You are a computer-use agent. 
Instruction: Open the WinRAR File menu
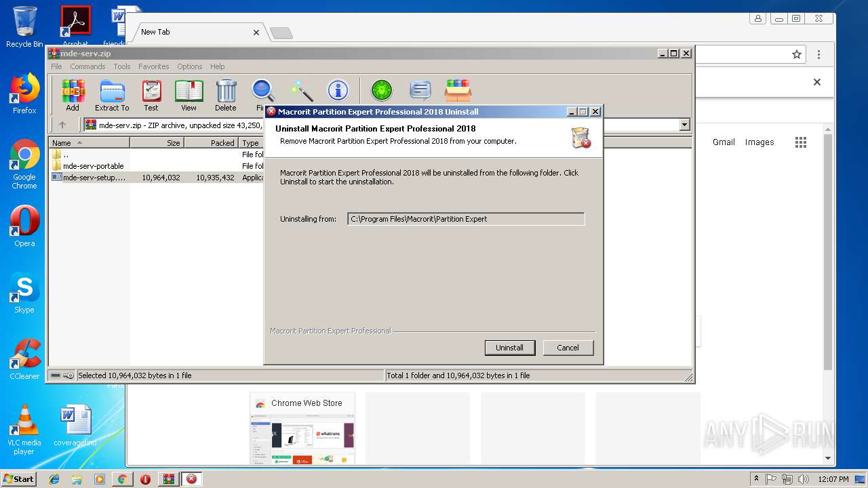(x=56, y=66)
